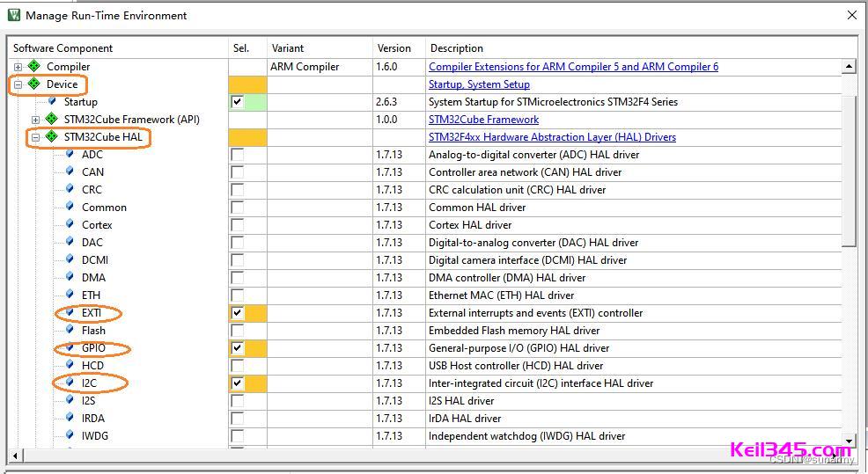
Task: Click the blue icon beside I2C component
Action: point(70,383)
